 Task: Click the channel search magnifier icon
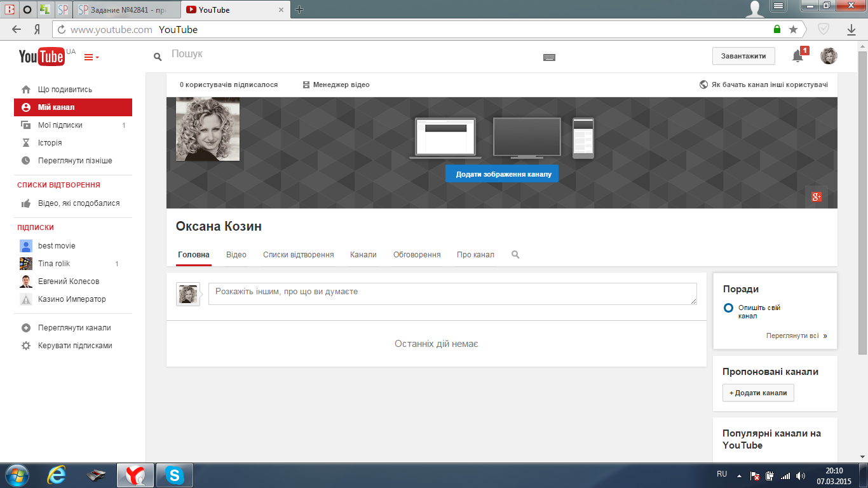[515, 255]
